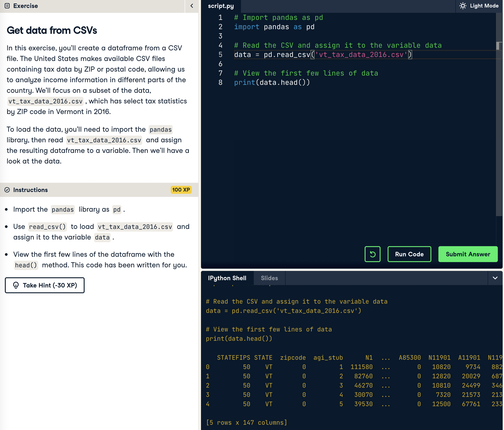This screenshot has width=504, height=430.
Task: Click the 100 XP badge
Action: coord(181,190)
